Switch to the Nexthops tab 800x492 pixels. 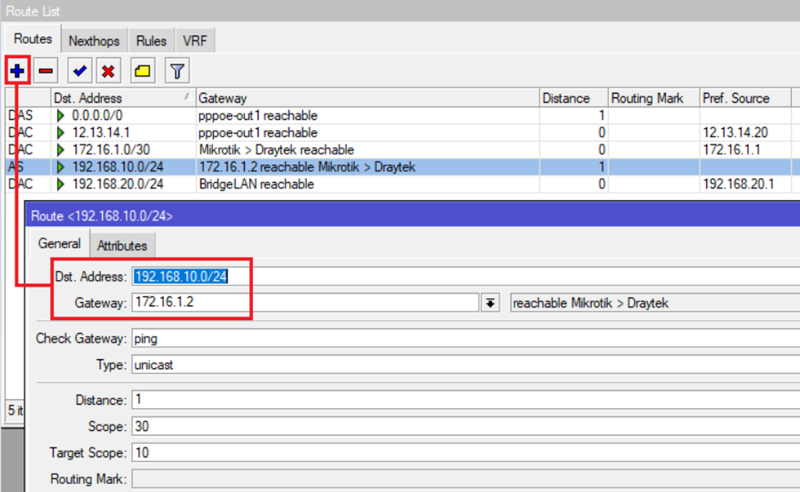click(94, 41)
